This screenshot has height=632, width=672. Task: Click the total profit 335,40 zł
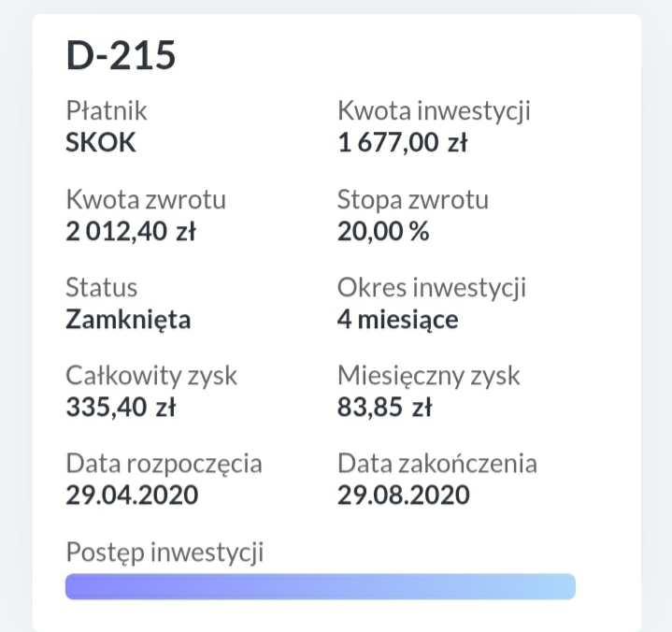[121, 408]
